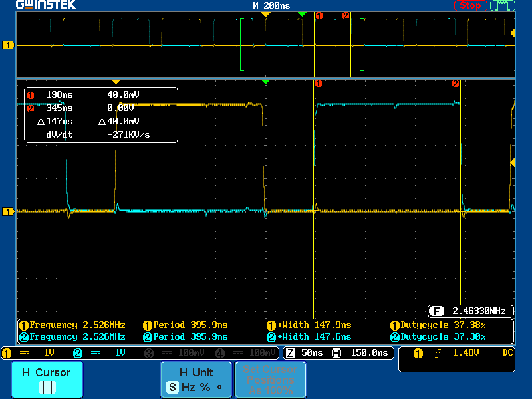Image resolution: width=532 pixels, height=399 pixels.
Task: Select the % unit option
Action: pos(205,387)
